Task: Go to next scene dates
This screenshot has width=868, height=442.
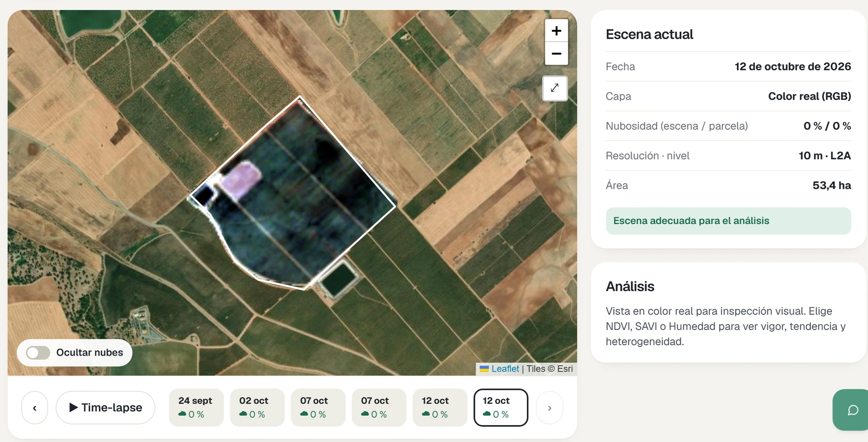Action: pos(549,408)
